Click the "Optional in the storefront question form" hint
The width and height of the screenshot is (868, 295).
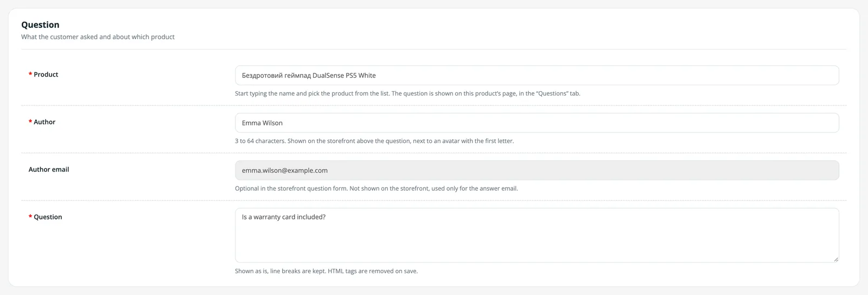[376, 189]
